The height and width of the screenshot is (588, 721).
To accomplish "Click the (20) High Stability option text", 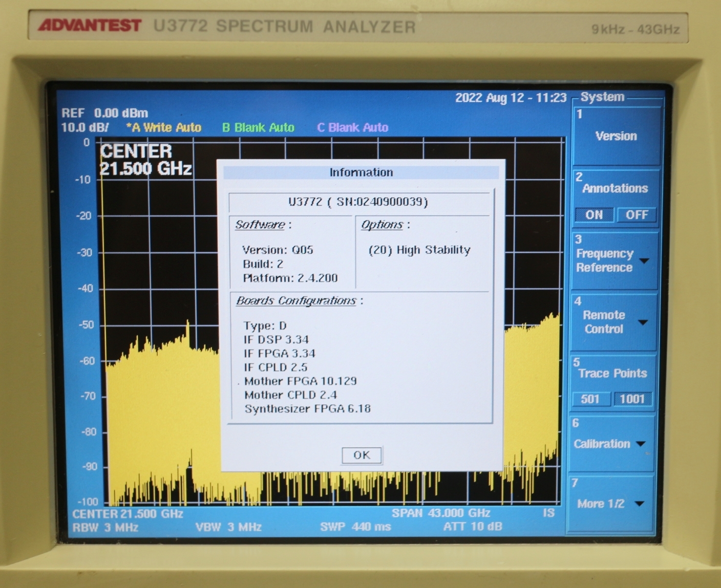I will click(419, 250).
